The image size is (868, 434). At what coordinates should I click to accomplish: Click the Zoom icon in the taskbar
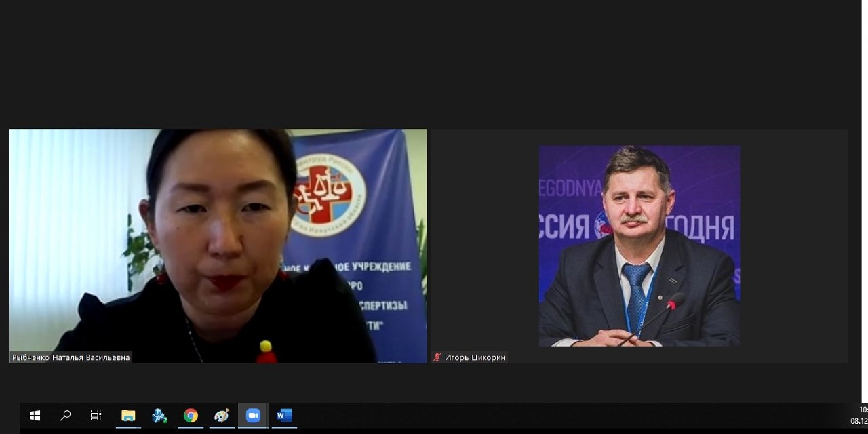(x=253, y=416)
